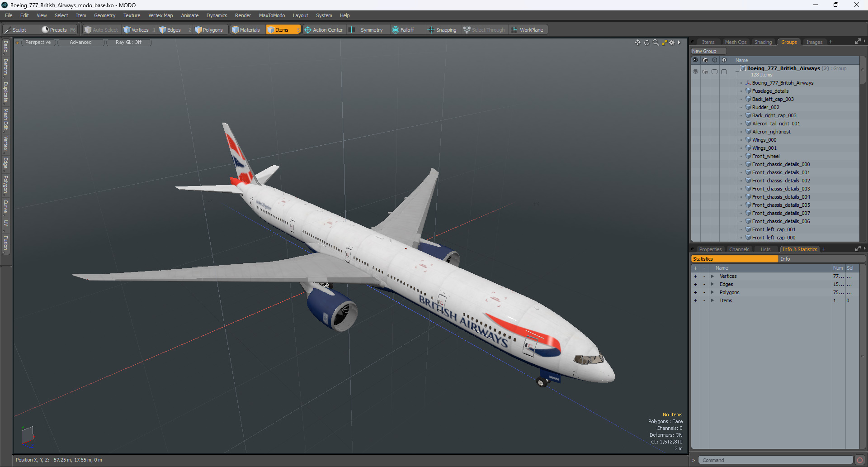Click the viewport zoom magnifier icon

click(x=656, y=43)
